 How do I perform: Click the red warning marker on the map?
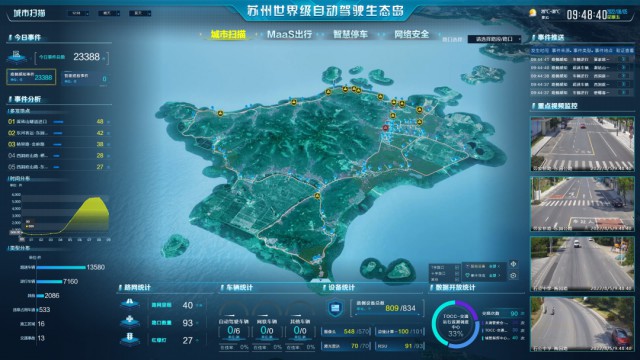[x=385, y=128]
